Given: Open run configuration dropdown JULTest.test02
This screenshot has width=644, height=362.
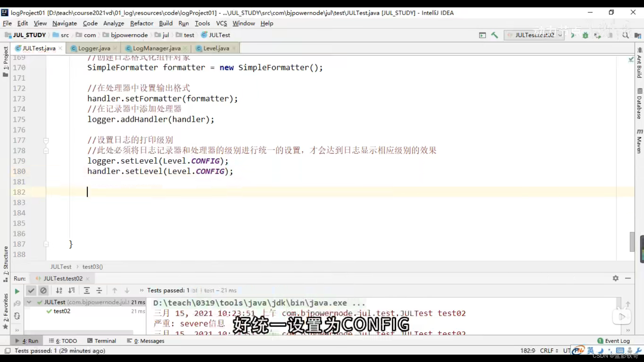Looking at the screenshot, I should point(535,35).
